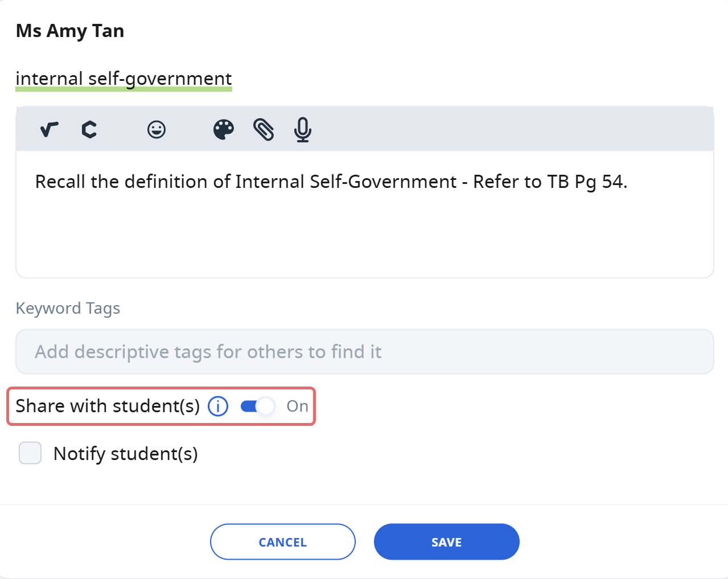The image size is (728, 579).
Task: Open the color palette icon
Action: pyautogui.click(x=224, y=129)
